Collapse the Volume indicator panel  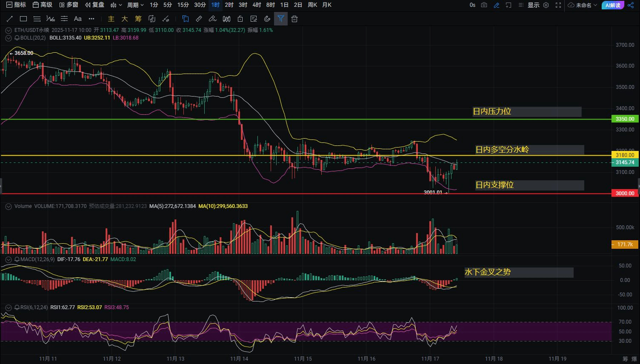point(9,206)
